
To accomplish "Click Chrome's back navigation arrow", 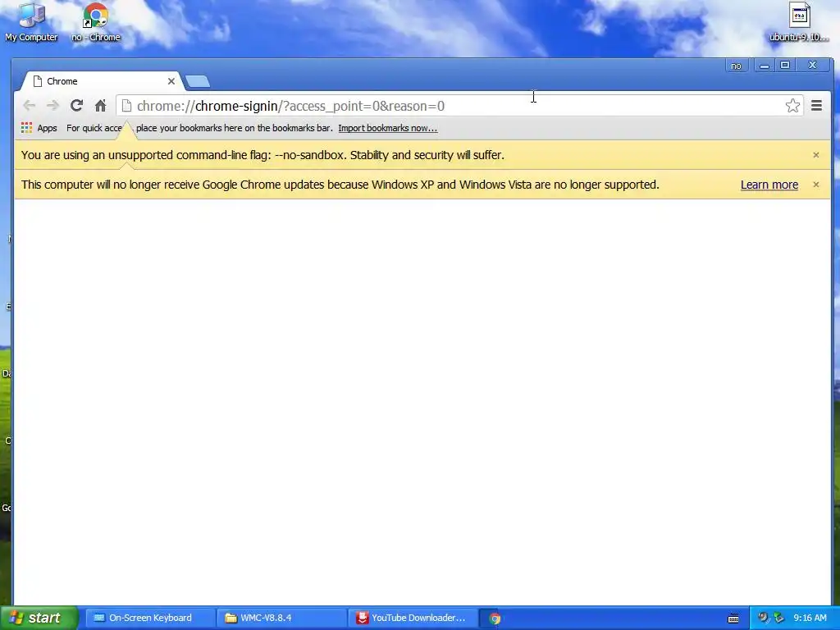I will point(29,106).
